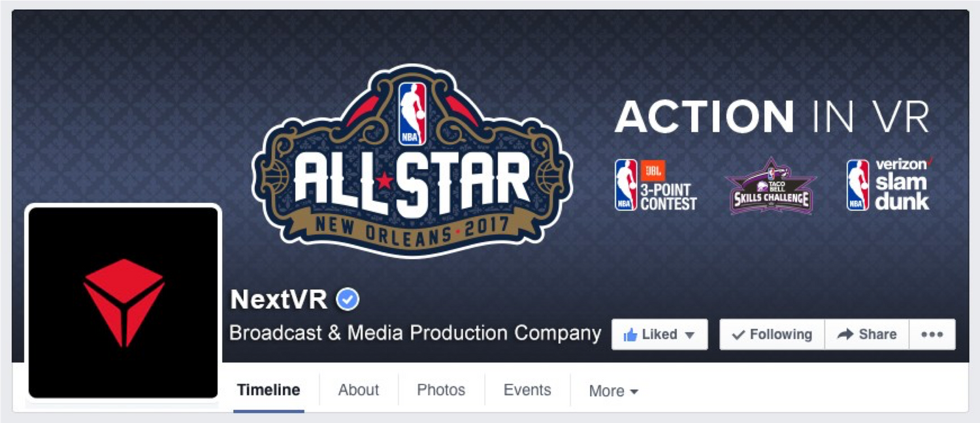Open the three-dots more options button
This screenshot has width=980, height=423.
coord(932,334)
